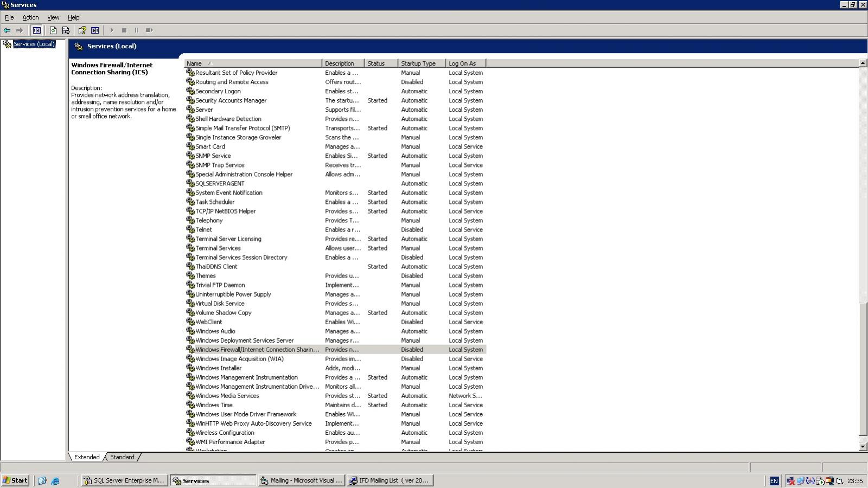Click the vertical scrollbar thumb

[x=863, y=369]
